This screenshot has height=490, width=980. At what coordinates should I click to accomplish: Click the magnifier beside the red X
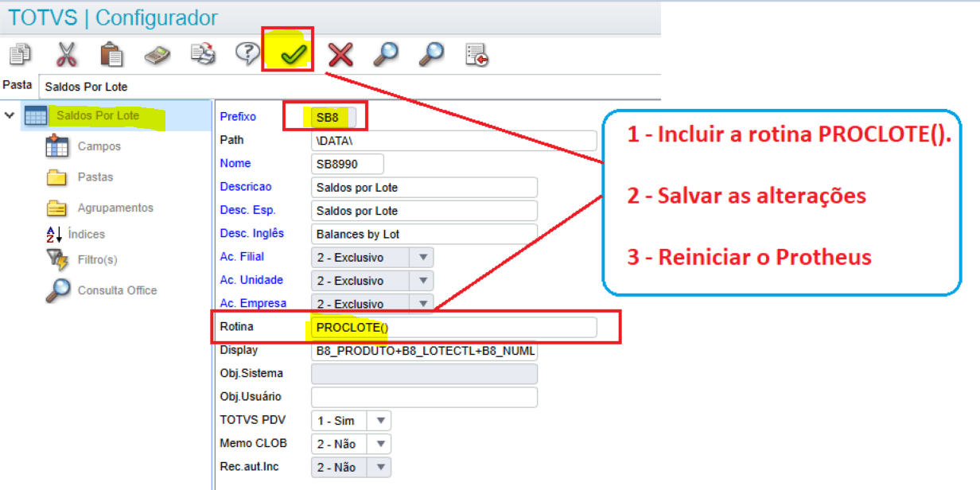pyautogui.click(x=386, y=54)
